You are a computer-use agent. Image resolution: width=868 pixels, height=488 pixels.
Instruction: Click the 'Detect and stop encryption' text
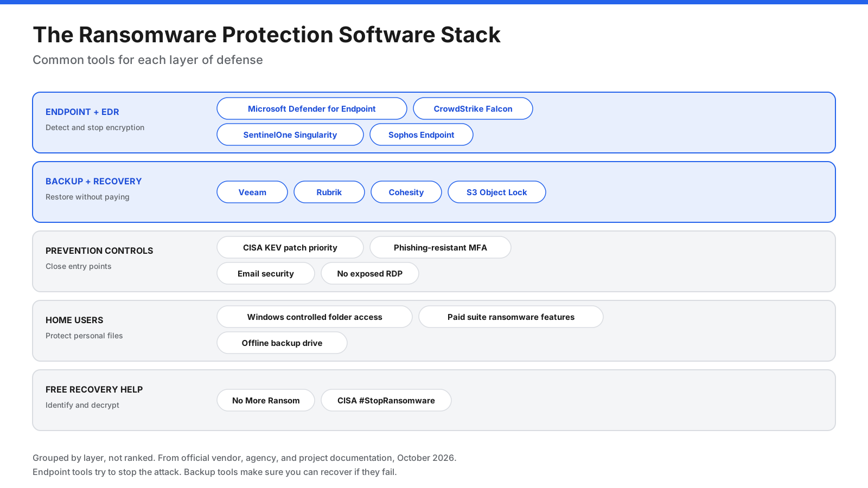95,127
